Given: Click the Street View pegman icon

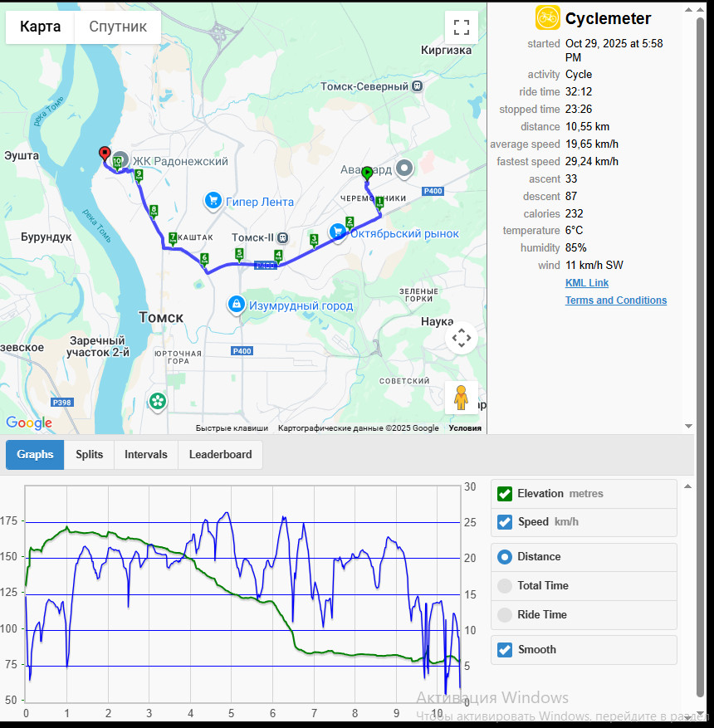Looking at the screenshot, I should click(x=461, y=398).
